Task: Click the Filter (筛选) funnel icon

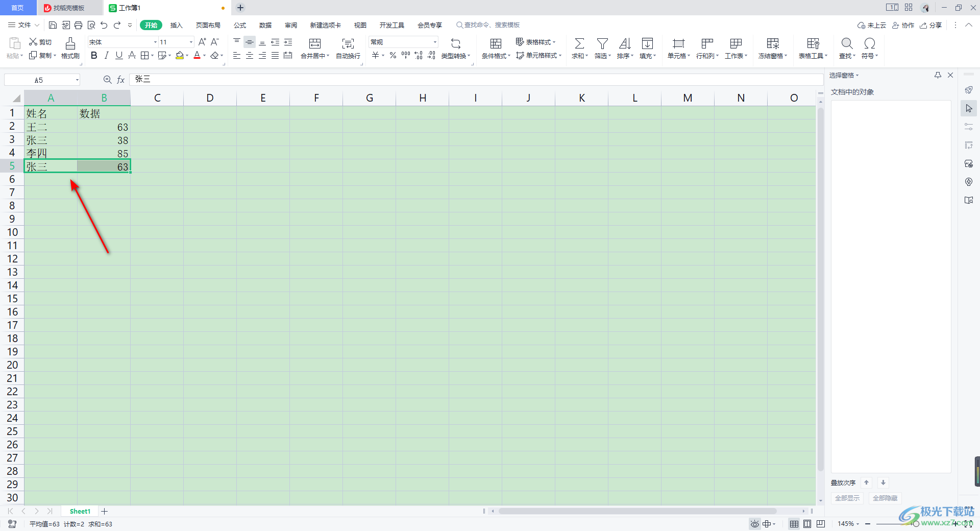Action: click(602, 43)
